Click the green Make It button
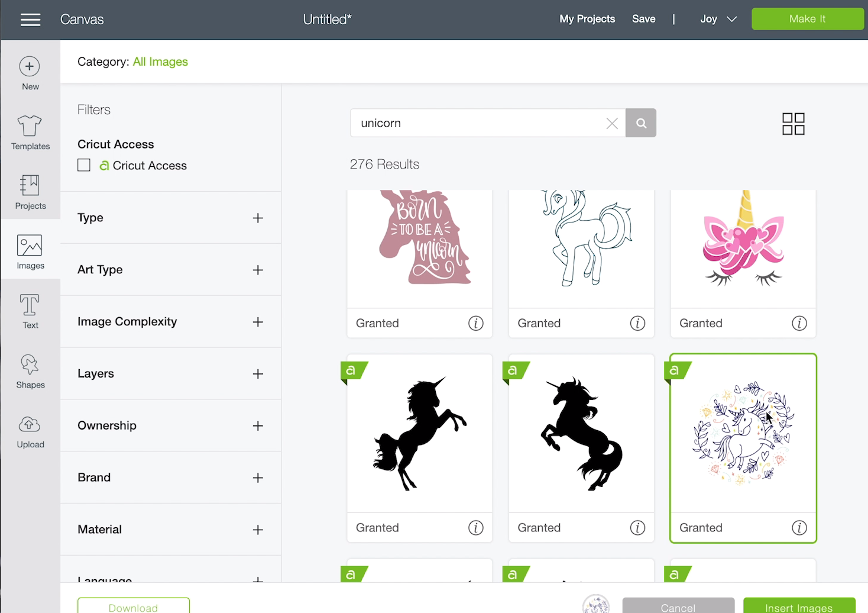Image resolution: width=868 pixels, height=613 pixels. pos(807,19)
